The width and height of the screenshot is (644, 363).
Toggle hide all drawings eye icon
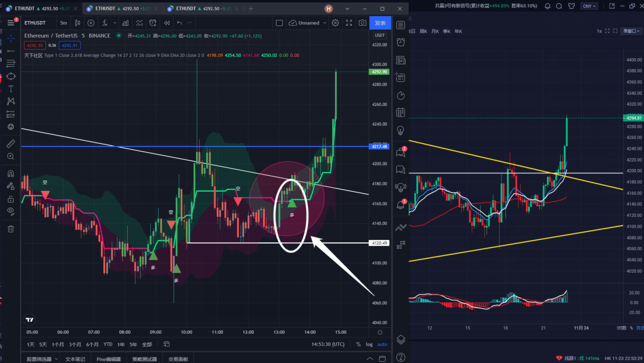11,211
